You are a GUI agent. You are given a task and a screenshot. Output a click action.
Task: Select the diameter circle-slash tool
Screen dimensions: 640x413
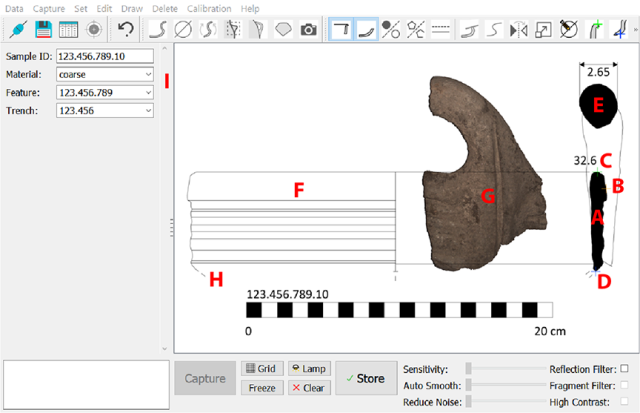(x=183, y=30)
